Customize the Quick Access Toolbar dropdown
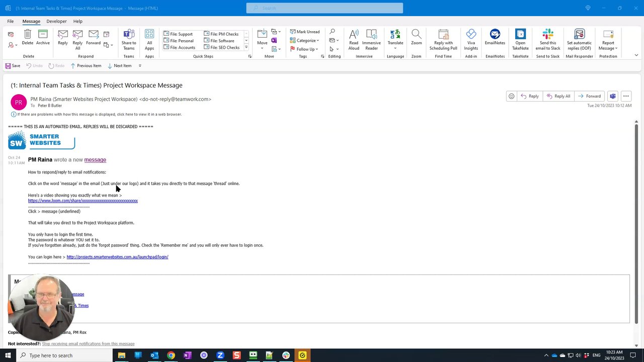 (x=140, y=66)
